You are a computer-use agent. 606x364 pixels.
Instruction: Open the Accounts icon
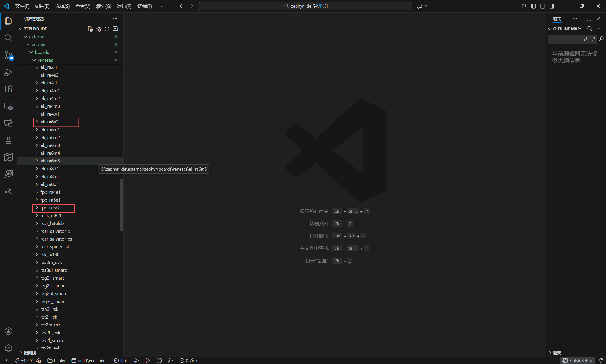(8, 331)
